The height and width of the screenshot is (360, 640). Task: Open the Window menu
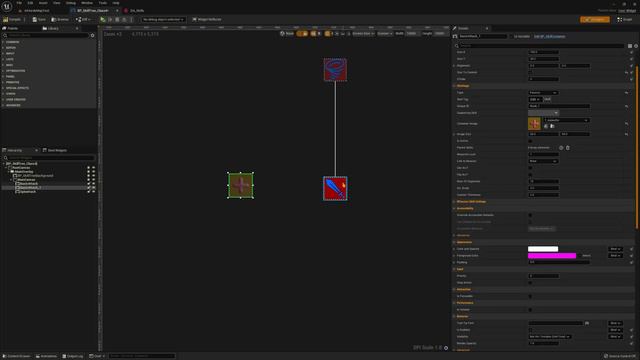pyautogui.click(x=87, y=3)
